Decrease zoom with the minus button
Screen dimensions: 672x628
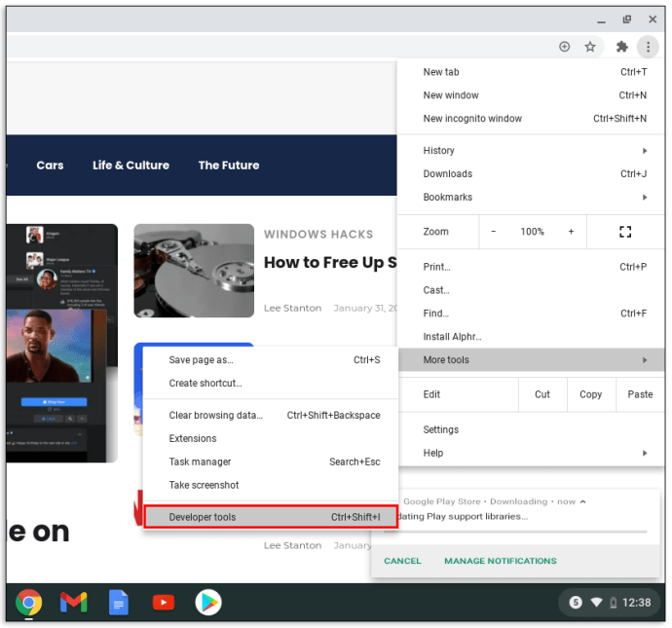[x=494, y=232]
